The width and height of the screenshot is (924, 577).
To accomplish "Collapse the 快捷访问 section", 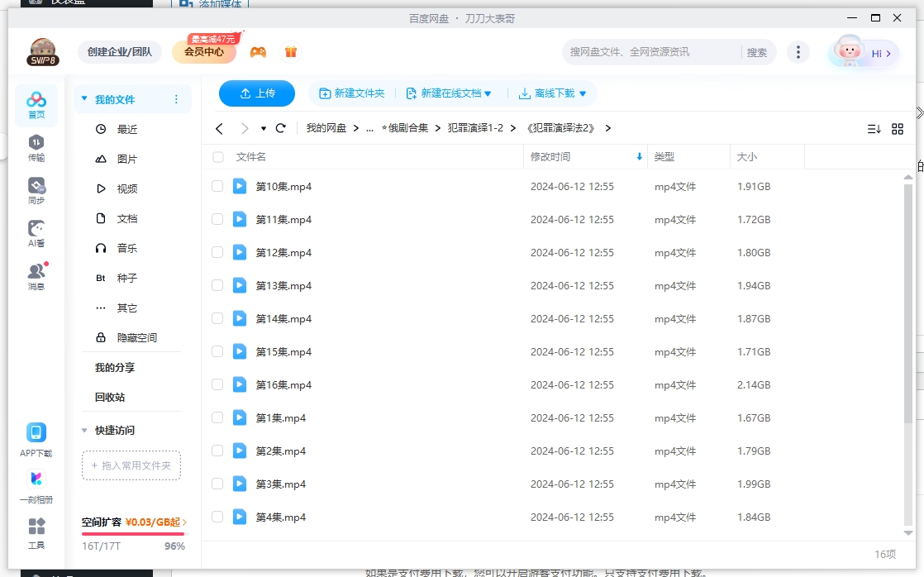I will 84,431.
